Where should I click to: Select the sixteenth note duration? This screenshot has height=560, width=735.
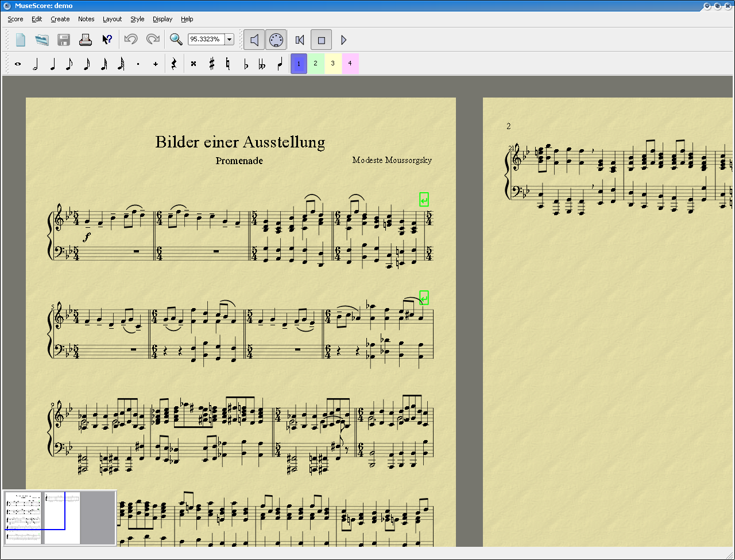(x=87, y=64)
